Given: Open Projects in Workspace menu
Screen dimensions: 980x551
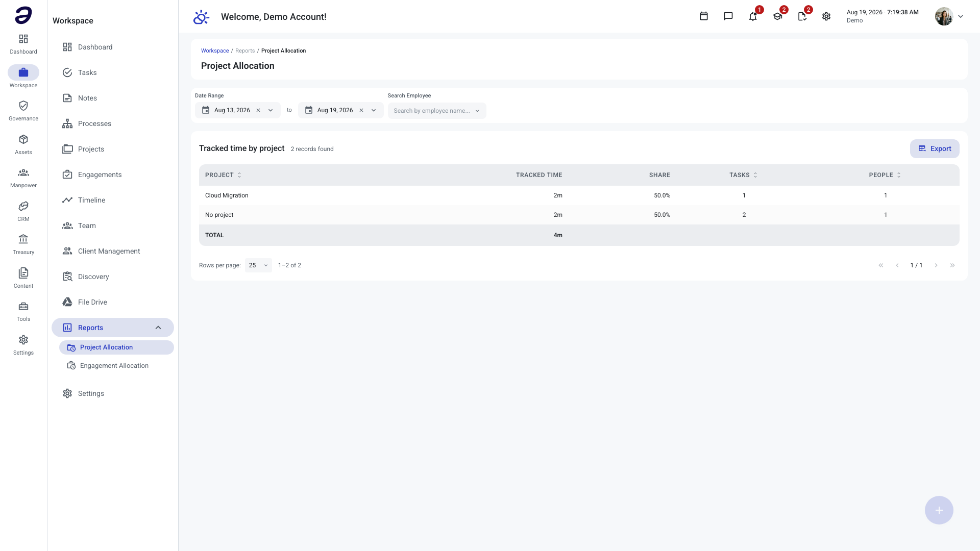Looking at the screenshot, I should point(113,149).
